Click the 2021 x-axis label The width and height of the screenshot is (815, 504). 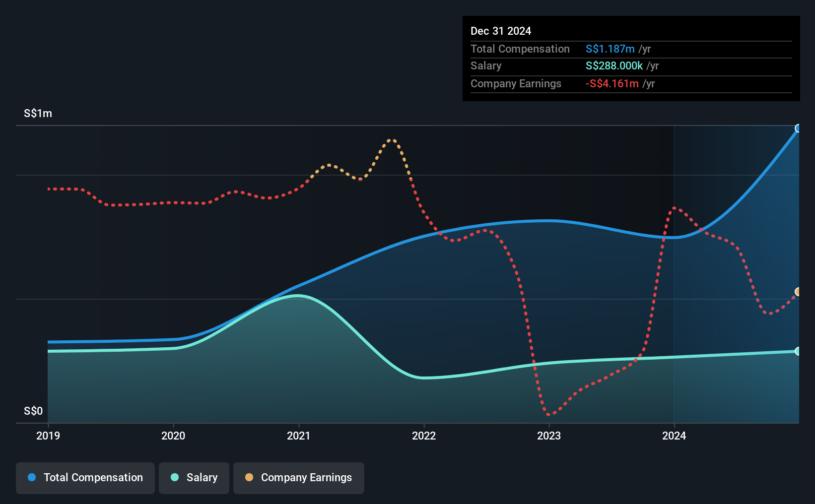point(299,436)
